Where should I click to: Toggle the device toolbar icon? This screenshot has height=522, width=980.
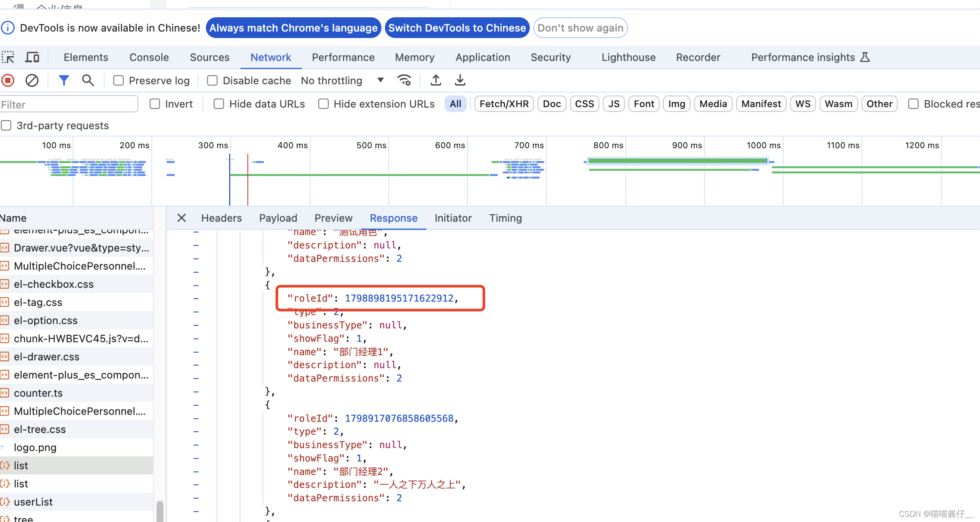coord(32,57)
